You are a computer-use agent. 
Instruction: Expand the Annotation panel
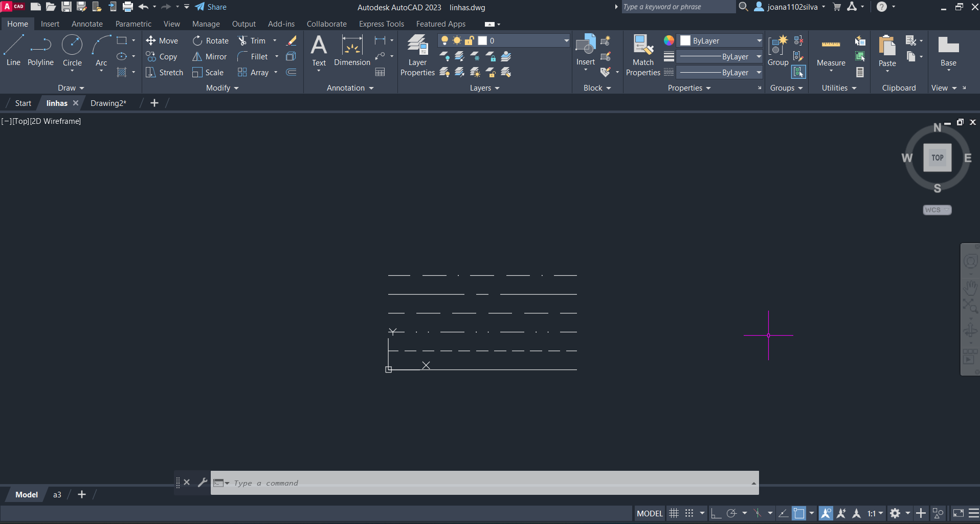pyautogui.click(x=350, y=88)
